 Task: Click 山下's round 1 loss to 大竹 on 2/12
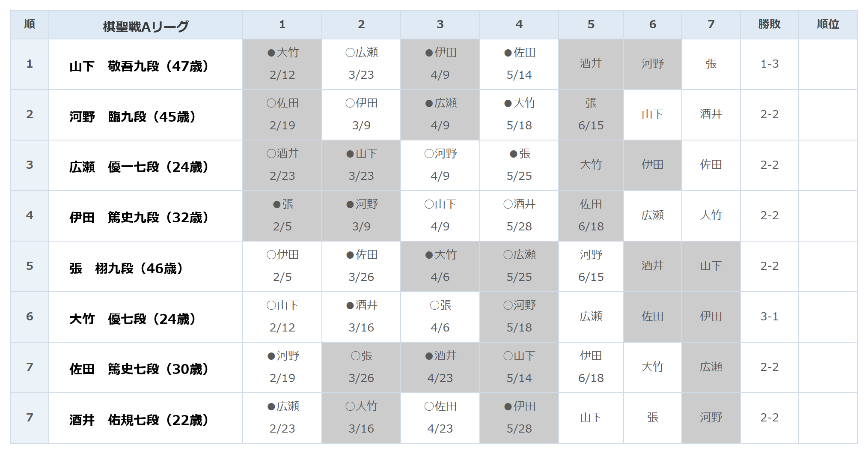(x=282, y=64)
